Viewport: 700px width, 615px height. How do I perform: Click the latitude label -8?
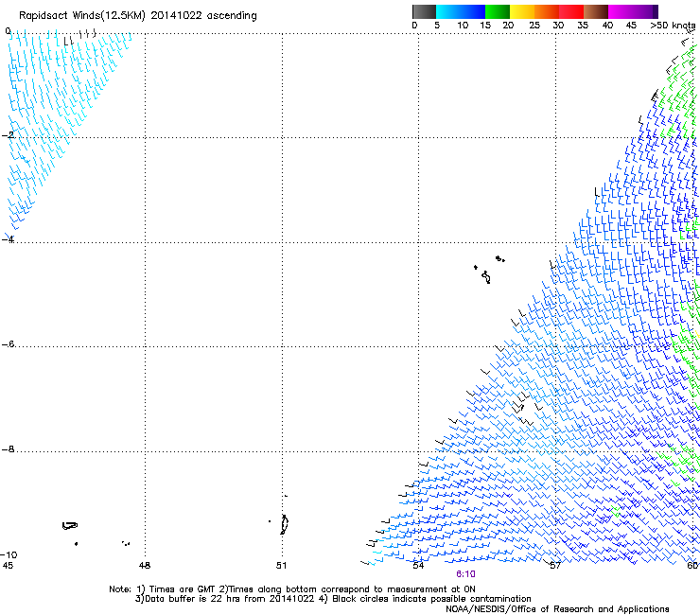(8, 449)
